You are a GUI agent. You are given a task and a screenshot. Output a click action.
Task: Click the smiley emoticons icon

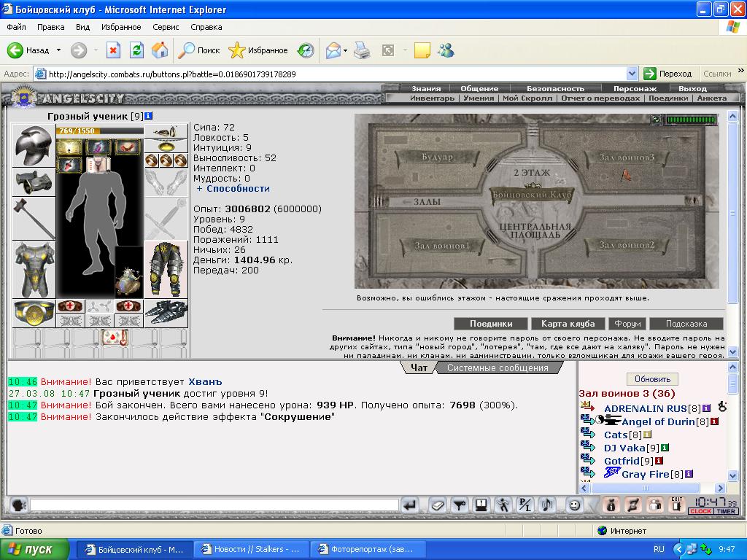point(574,505)
